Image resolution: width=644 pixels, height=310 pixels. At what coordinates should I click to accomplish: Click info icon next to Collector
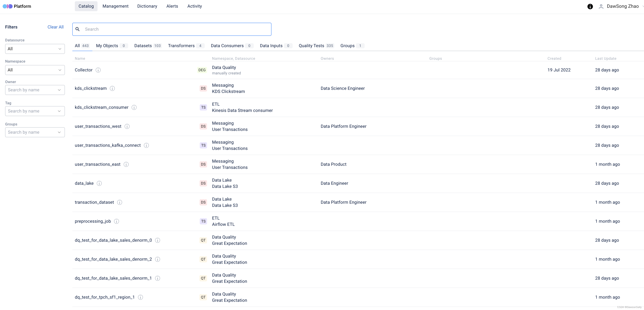click(98, 70)
